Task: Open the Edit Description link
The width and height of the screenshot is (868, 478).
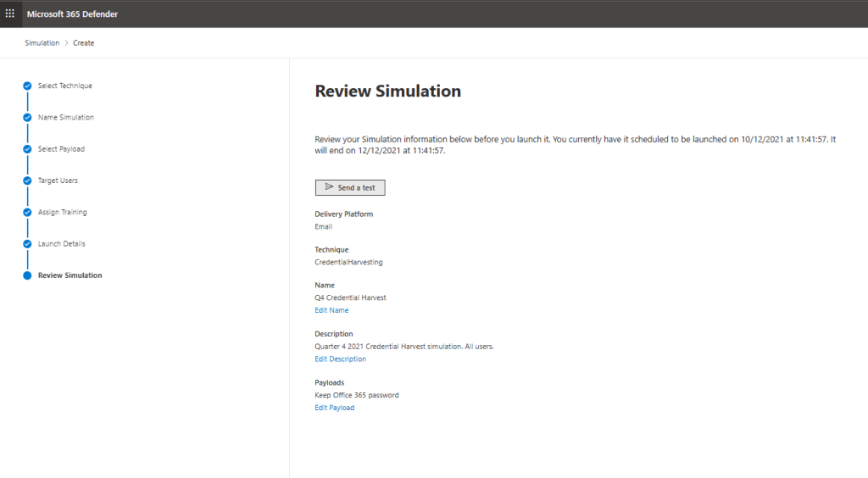Action: point(340,359)
